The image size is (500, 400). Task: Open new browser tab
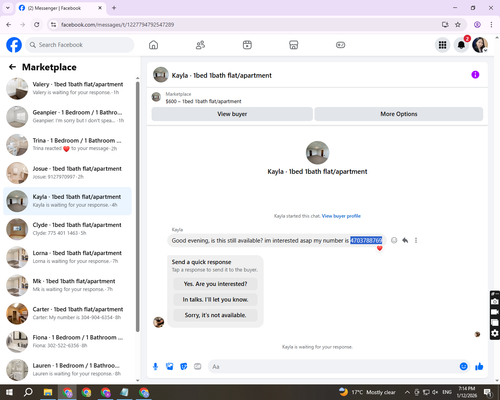pos(114,8)
